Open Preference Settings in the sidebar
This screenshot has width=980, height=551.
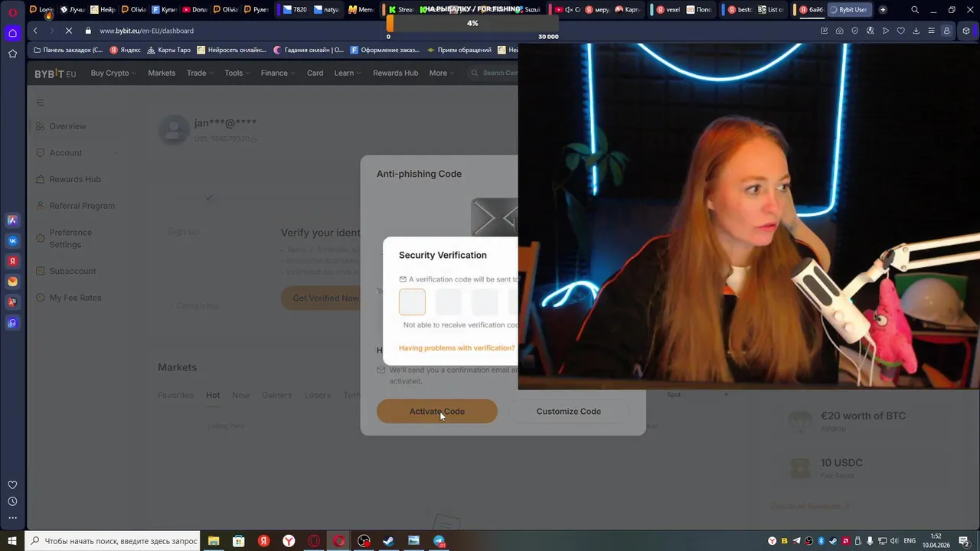coord(70,239)
